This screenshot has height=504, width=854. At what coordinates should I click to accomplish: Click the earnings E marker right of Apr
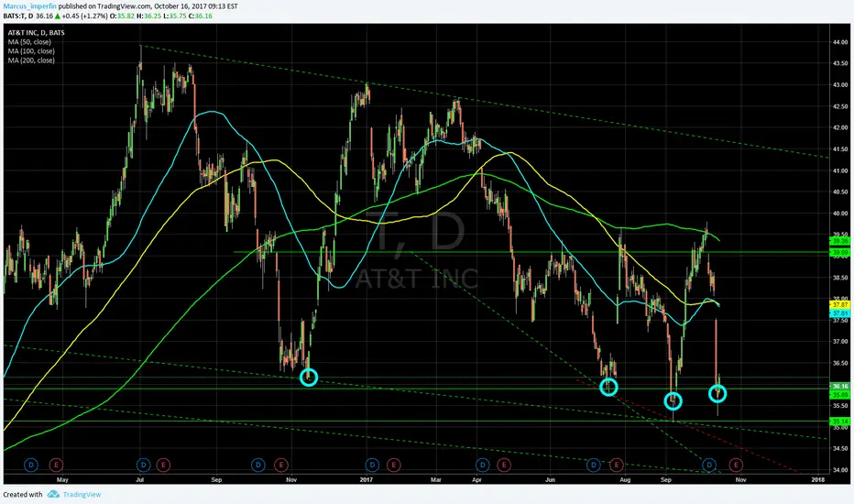click(504, 465)
